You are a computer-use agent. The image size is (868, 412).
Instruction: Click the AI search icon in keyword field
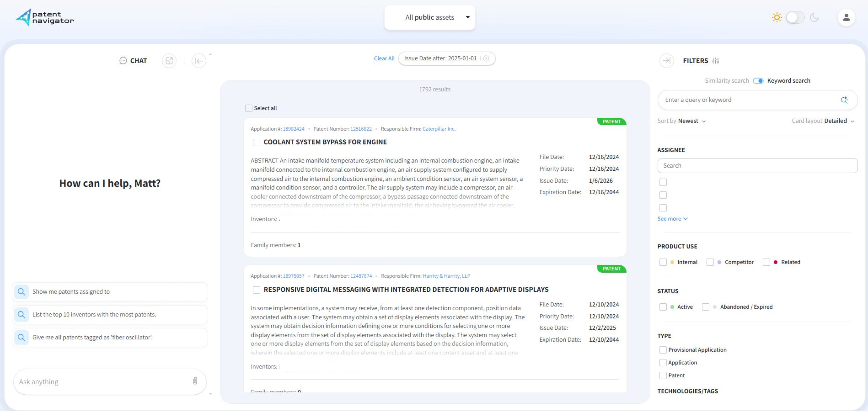[845, 100]
